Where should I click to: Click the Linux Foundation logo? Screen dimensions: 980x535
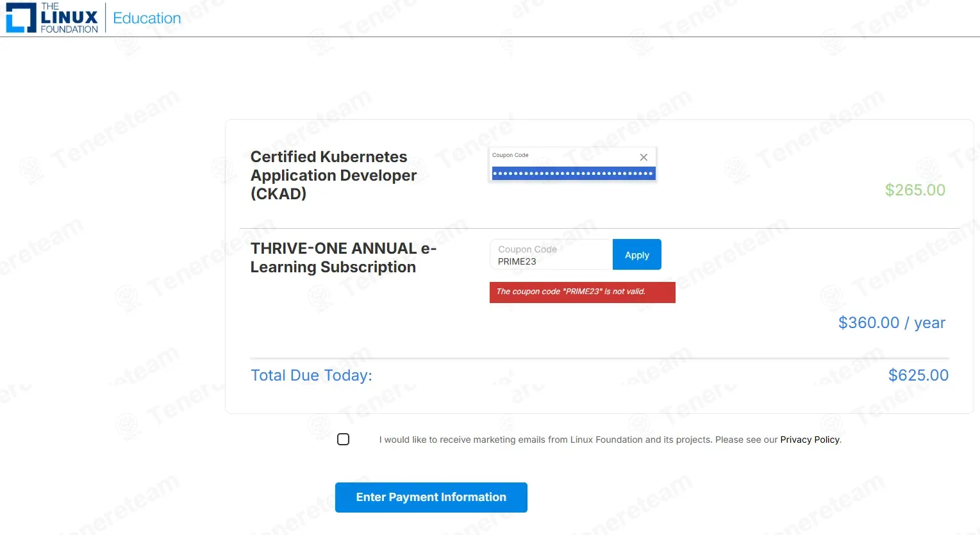(53, 18)
